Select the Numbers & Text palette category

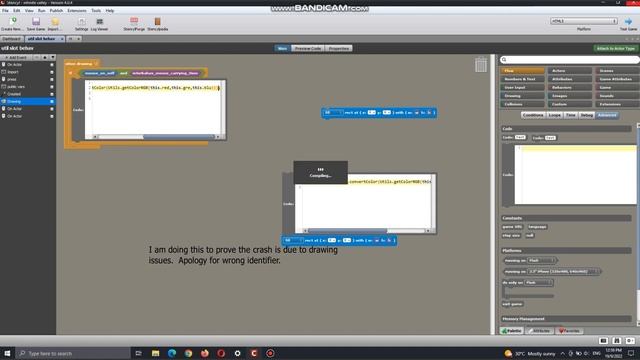click(x=522, y=79)
